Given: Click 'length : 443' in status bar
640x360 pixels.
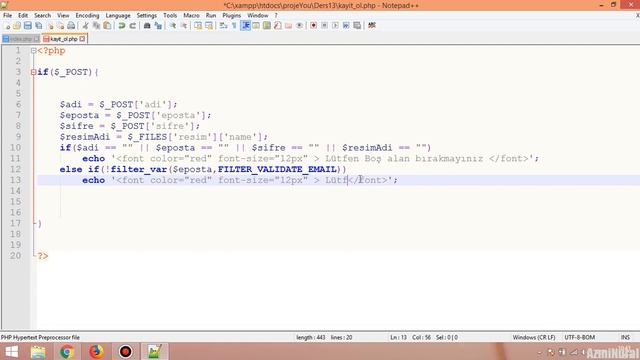Looking at the screenshot, I should [311, 338].
